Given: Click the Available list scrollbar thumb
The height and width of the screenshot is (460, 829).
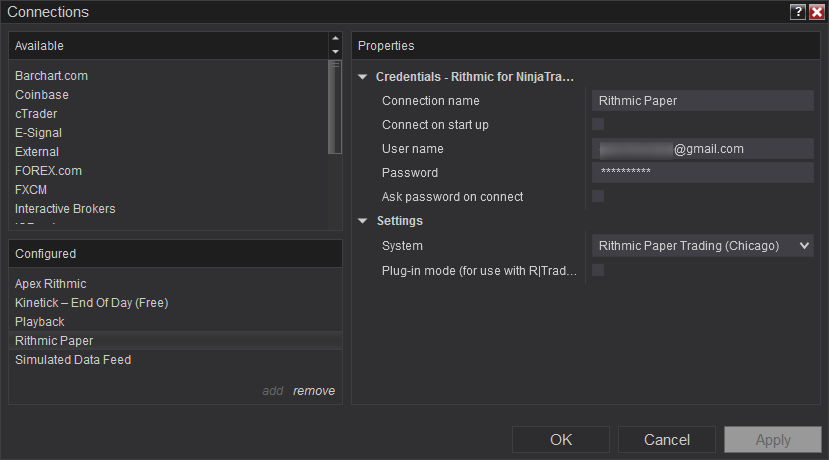Looking at the screenshot, I should coord(335,107).
